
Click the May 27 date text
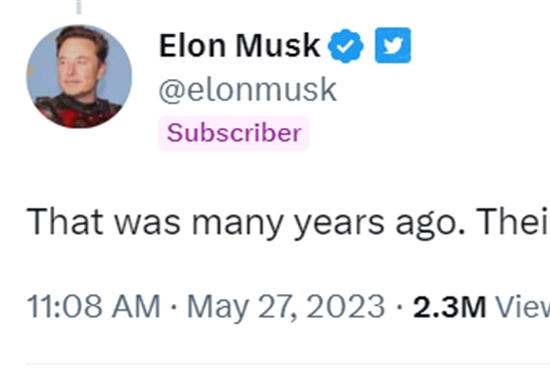point(242,308)
